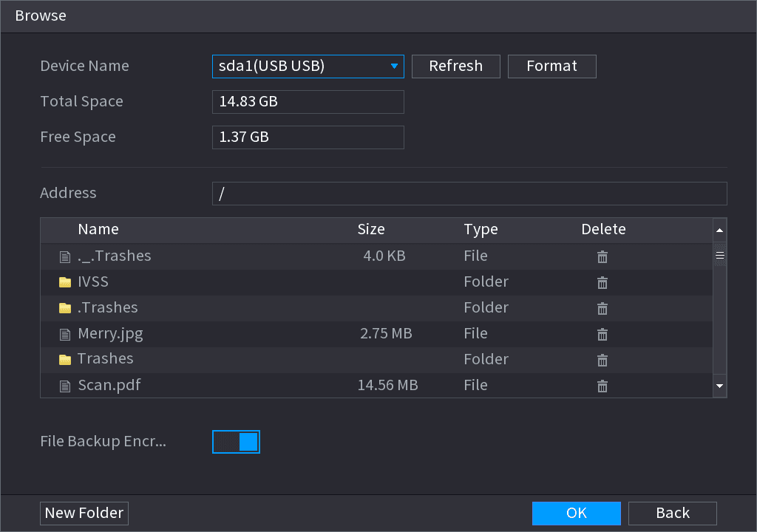Image resolution: width=757 pixels, height=532 pixels.
Task: Delete the Trashes folder via trash icon
Action: click(x=602, y=360)
